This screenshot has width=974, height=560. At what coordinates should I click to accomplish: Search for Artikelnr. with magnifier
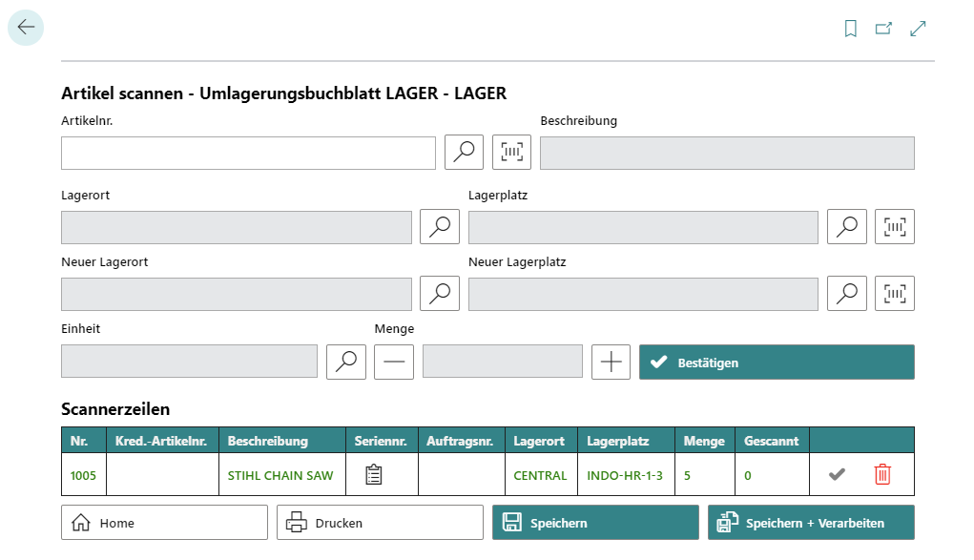tap(464, 153)
